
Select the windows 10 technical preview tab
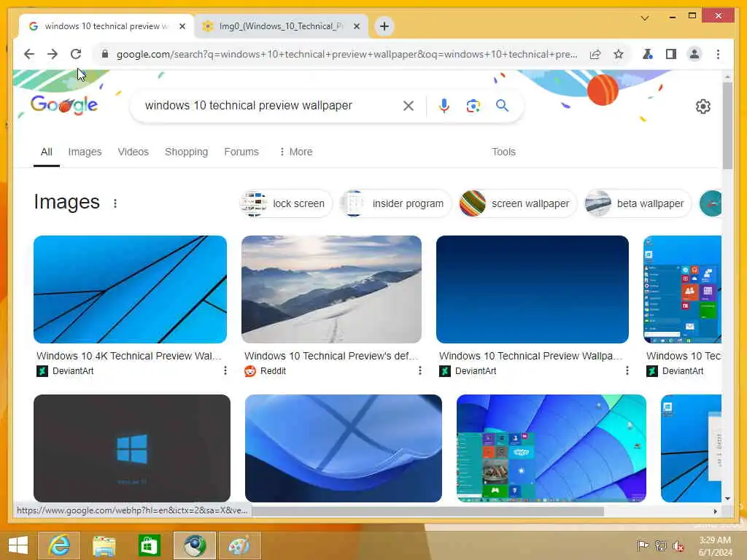click(x=106, y=26)
